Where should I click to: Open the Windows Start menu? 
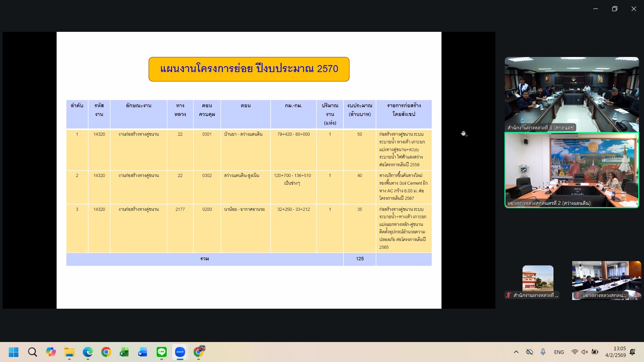(x=13, y=352)
